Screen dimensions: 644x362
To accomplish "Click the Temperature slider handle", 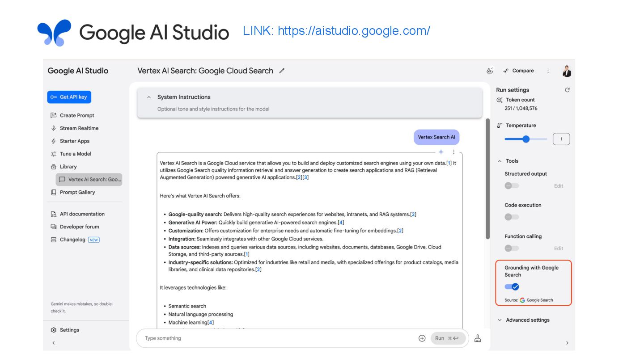I will click(x=526, y=139).
